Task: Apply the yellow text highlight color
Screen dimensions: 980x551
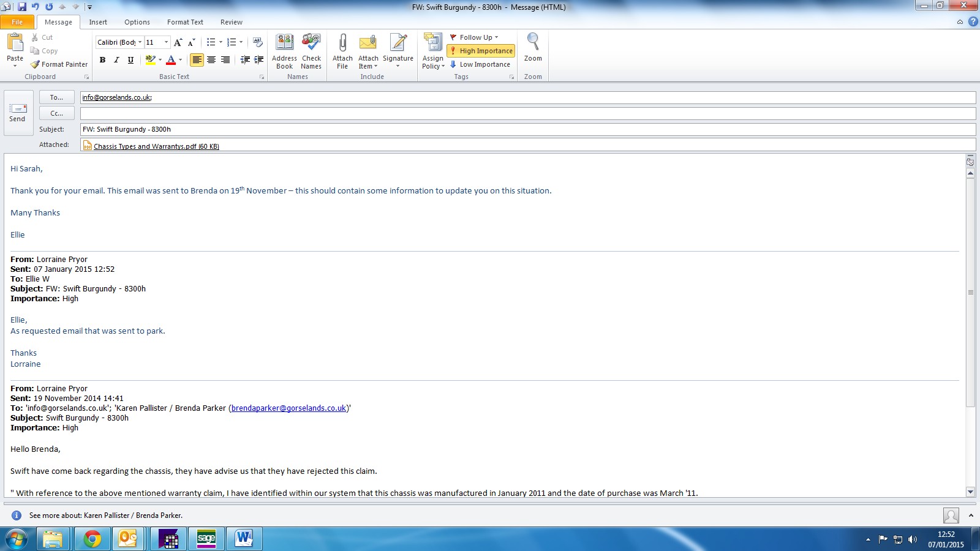Action: 150,60
